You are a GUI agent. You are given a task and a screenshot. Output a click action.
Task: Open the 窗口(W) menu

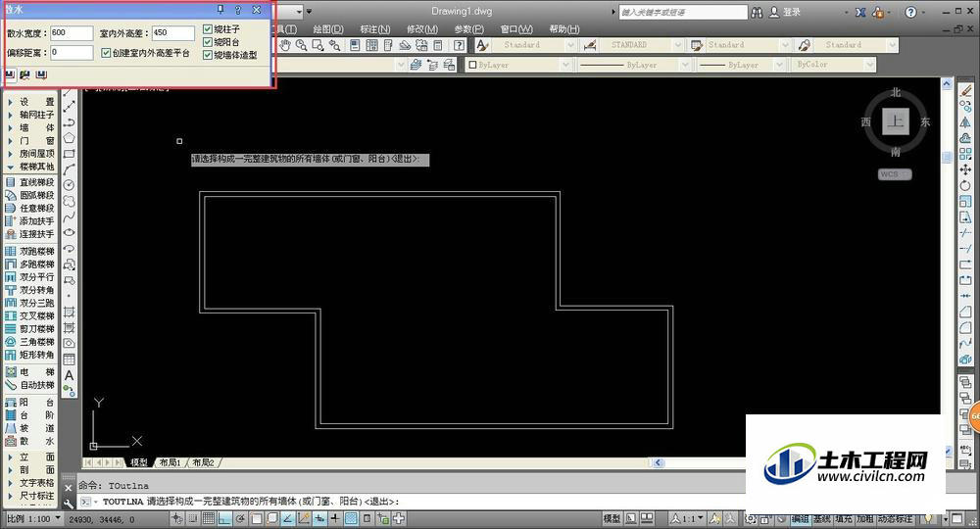coord(516,29)
